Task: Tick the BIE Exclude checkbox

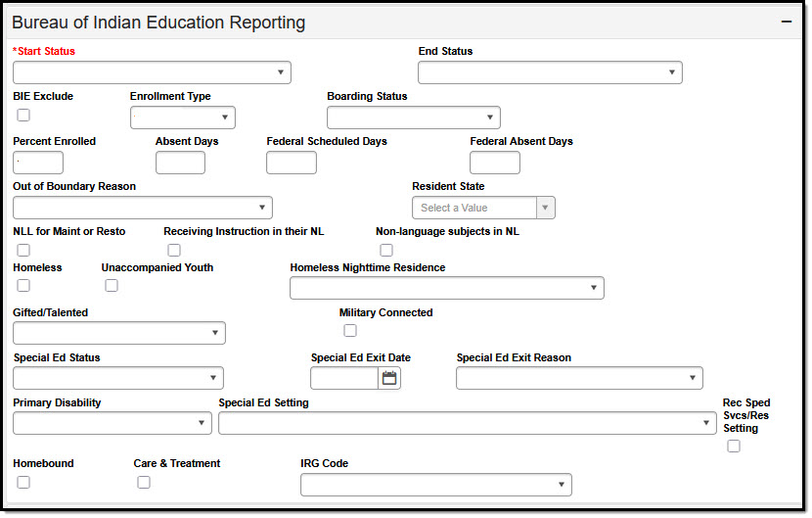Action: click(x=23, y=115)
